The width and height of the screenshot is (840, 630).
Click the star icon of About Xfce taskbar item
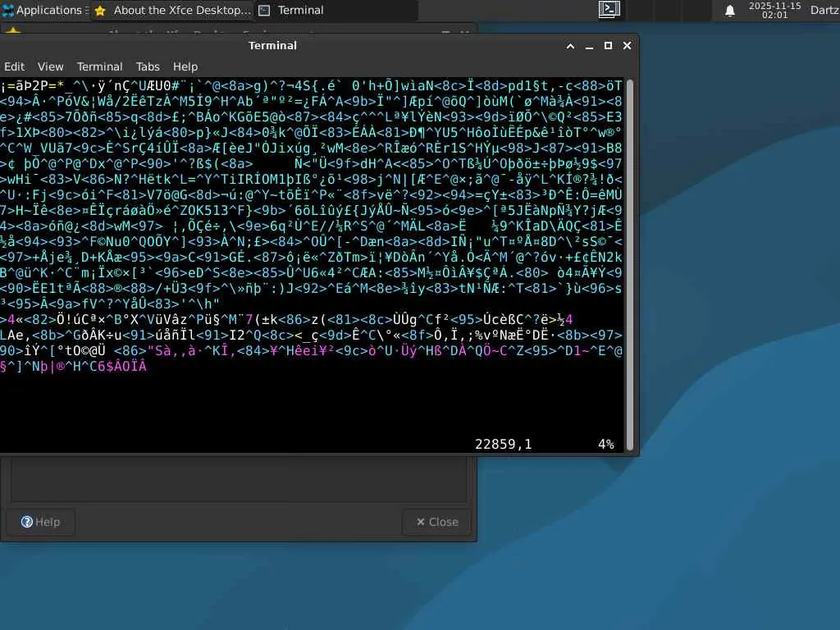click(100, 11)
